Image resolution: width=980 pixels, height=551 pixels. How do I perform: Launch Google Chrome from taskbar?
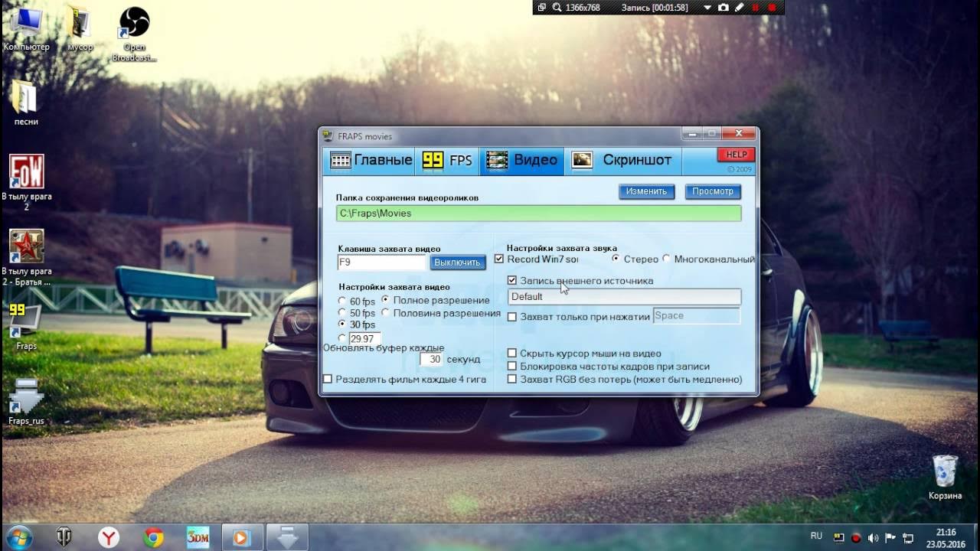(153, 537)
